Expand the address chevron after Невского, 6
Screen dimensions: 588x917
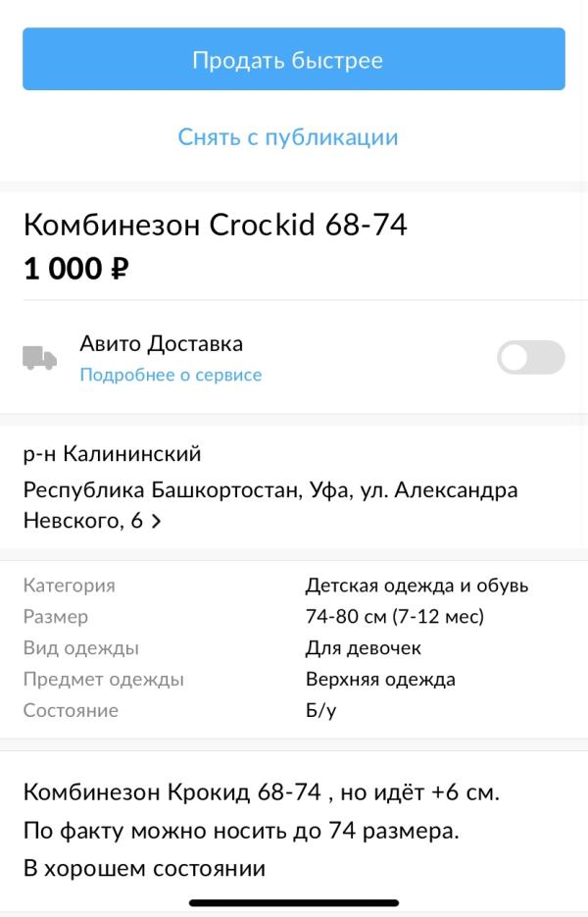156,521
